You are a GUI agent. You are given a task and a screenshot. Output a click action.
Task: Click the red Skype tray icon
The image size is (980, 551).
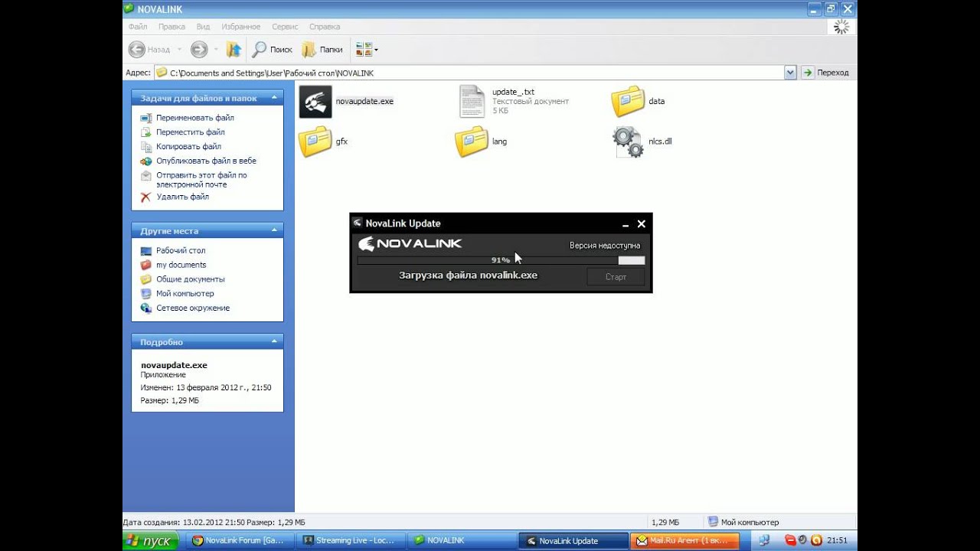tap(790, 541)
